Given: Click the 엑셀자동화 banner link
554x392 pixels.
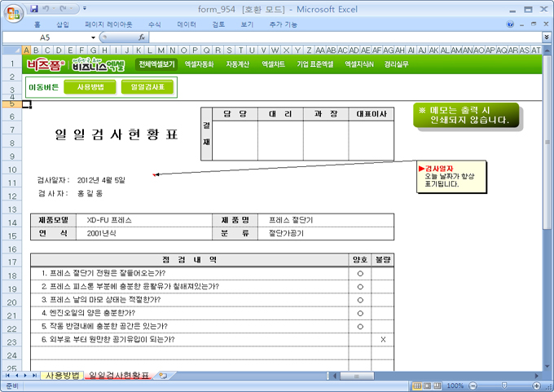Looking at the screenshot, I should pos(200,64).
